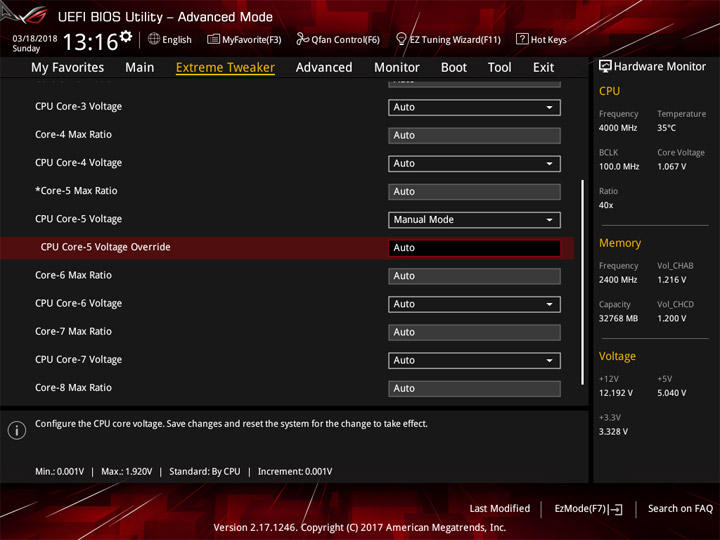Click the +12V reading 12.192 V
The height and width of the screenshot is (540, 720).
(616, 394)
